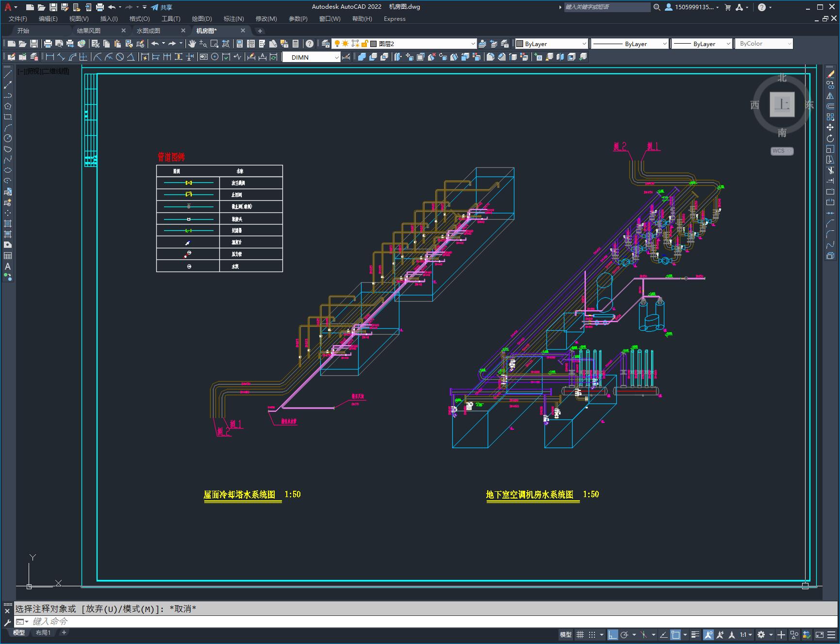Select the Circle draw tool

[x=8, y=138]
